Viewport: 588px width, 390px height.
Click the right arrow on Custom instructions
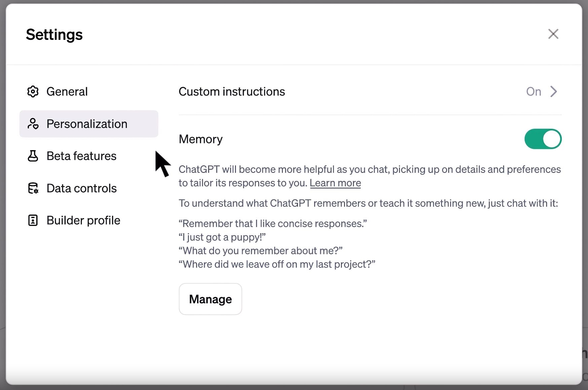click(554, 91)
